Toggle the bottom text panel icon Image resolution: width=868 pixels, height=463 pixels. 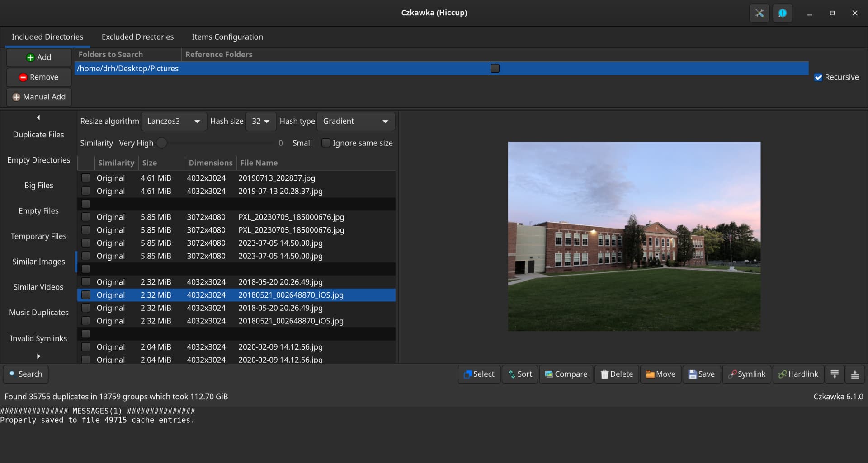(x=855, y=374)
